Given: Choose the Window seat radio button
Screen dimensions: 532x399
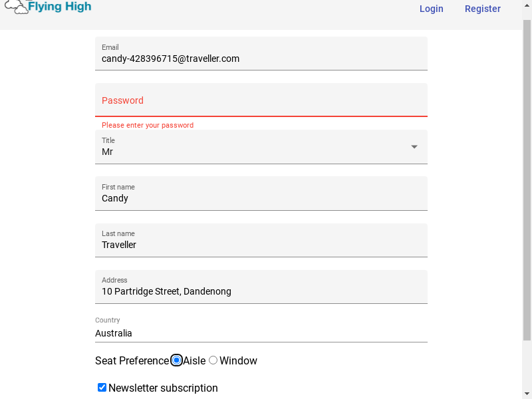Looking at the screenshot, I should pyautogui.click(x=213, y=360).
